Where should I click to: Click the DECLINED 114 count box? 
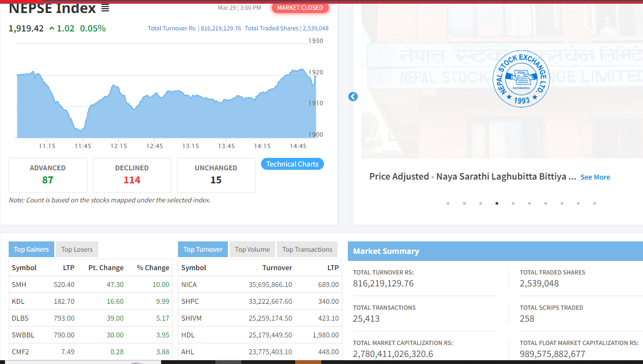coord(132,175)
